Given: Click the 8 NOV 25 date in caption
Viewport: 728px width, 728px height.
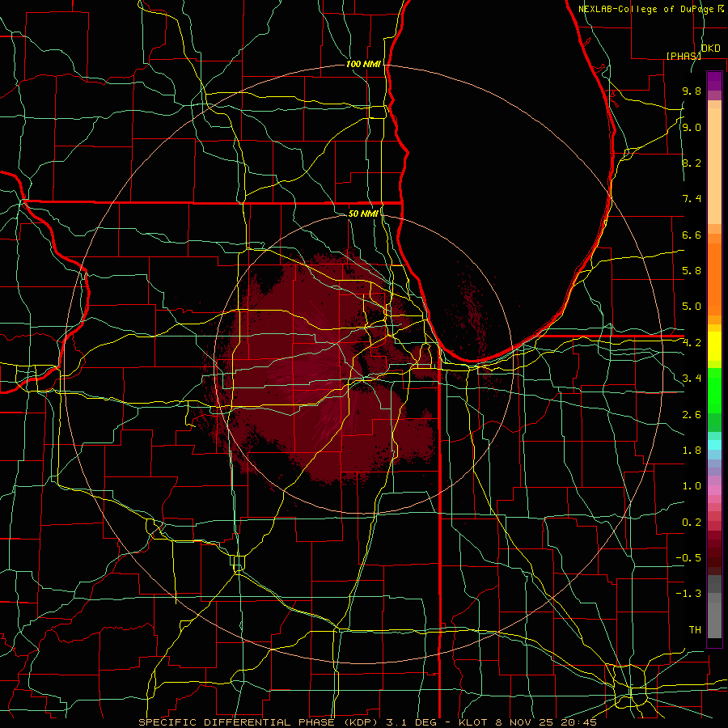Looking at the screenshot, I should (x=526, y=722).
